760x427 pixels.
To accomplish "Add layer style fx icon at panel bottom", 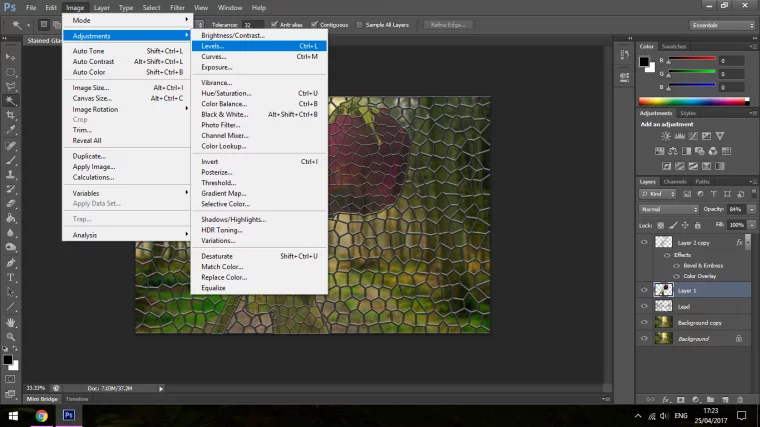I will (666, 399).
